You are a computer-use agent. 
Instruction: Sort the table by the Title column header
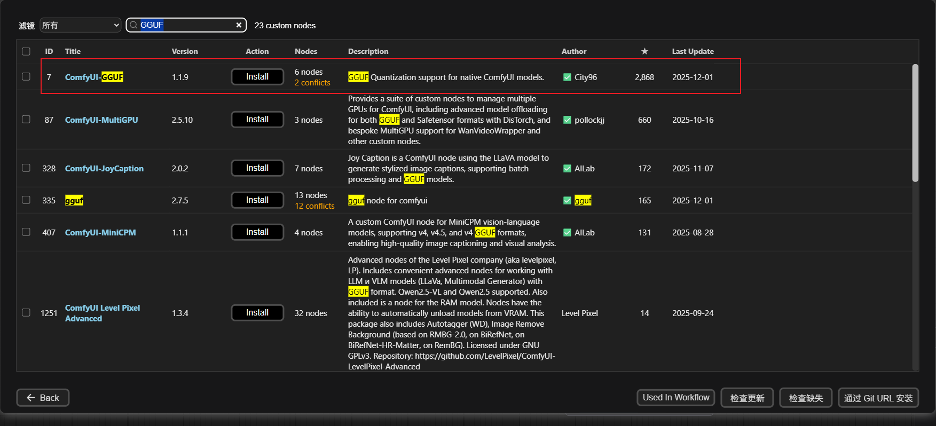tap(73, 51)
